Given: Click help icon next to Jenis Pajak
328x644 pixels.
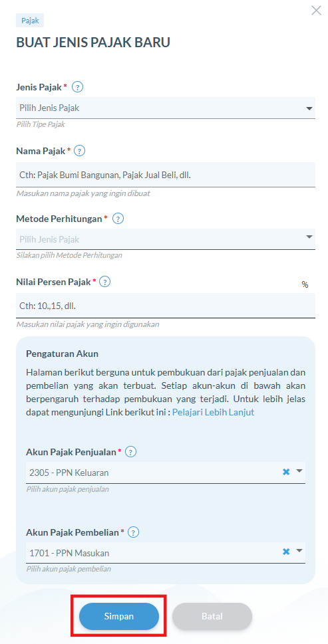Looking at the screenshot, I should coord(77,87).
